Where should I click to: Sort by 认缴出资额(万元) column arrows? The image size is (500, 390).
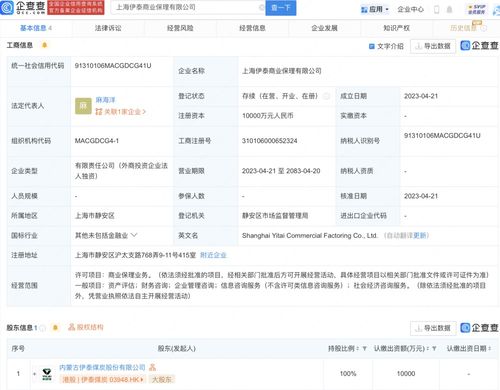click(x=428, y=349)
